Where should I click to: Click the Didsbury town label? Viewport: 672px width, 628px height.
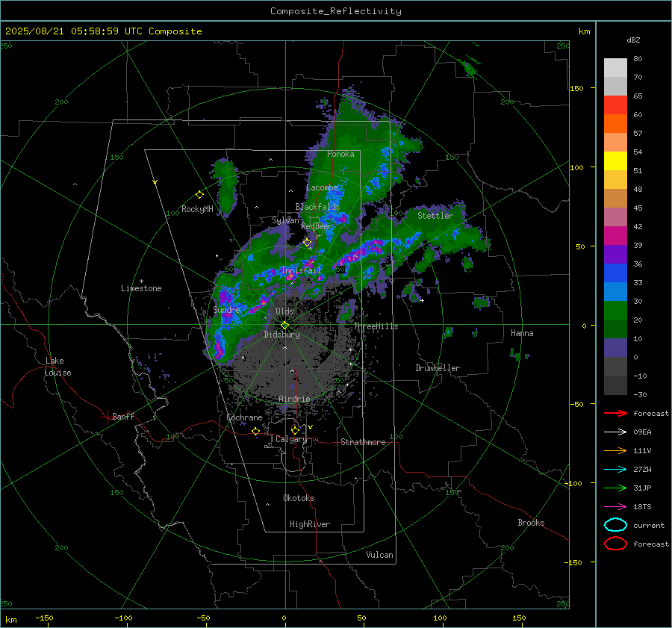[x=281, y=335]
